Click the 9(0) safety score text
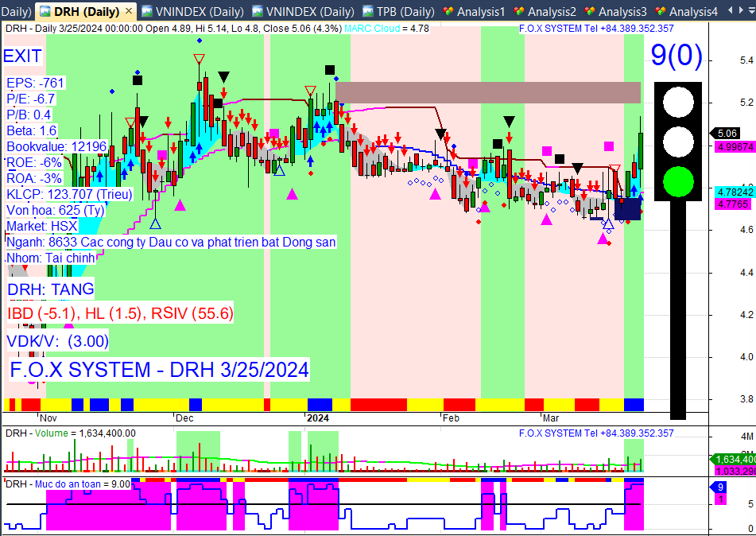This screenshot has height=536, width=756. 677,55
